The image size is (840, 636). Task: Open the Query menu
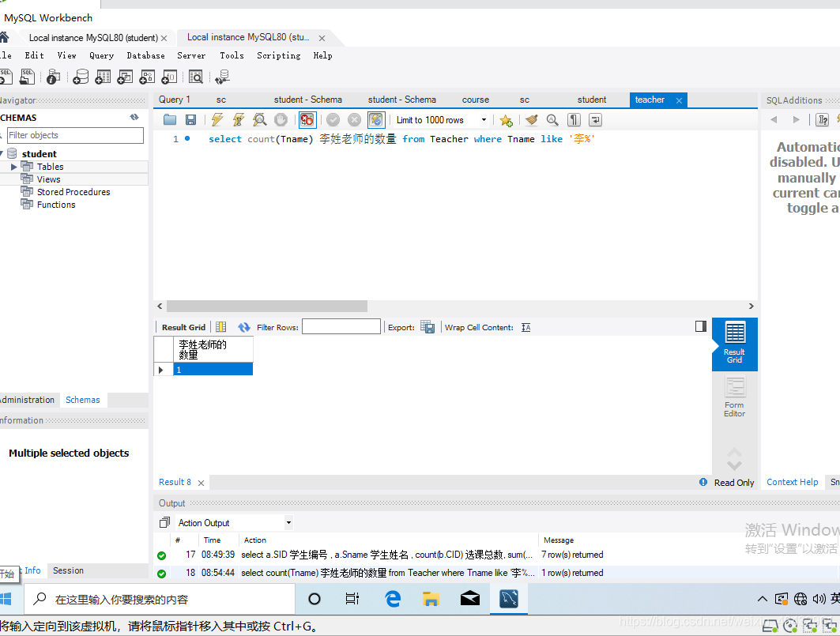tap(101, 55)
